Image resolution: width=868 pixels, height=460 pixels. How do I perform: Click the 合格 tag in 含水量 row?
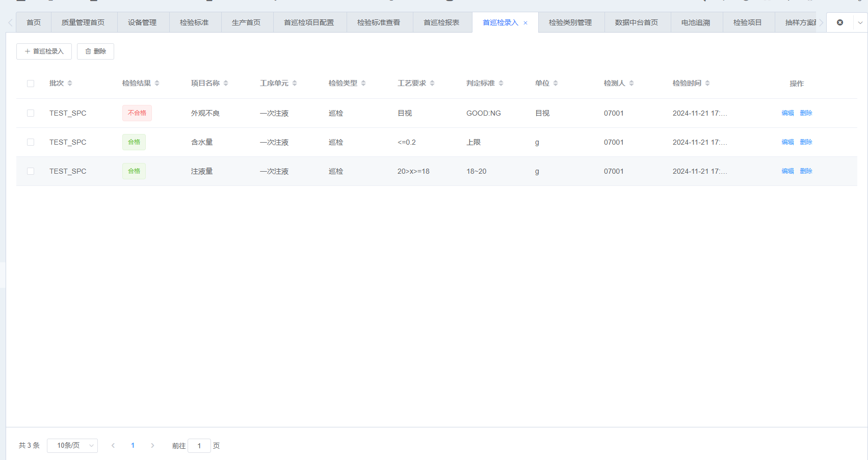coord(134,142)
